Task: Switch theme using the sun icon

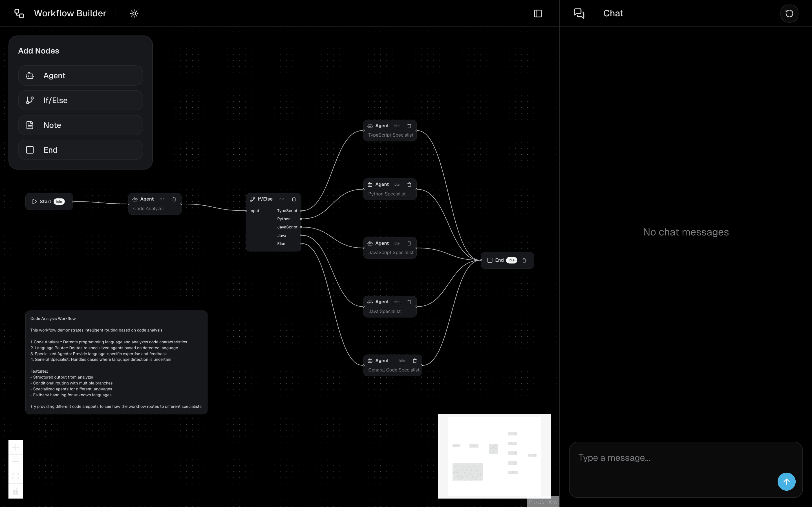Action: (x=134, y=14)
